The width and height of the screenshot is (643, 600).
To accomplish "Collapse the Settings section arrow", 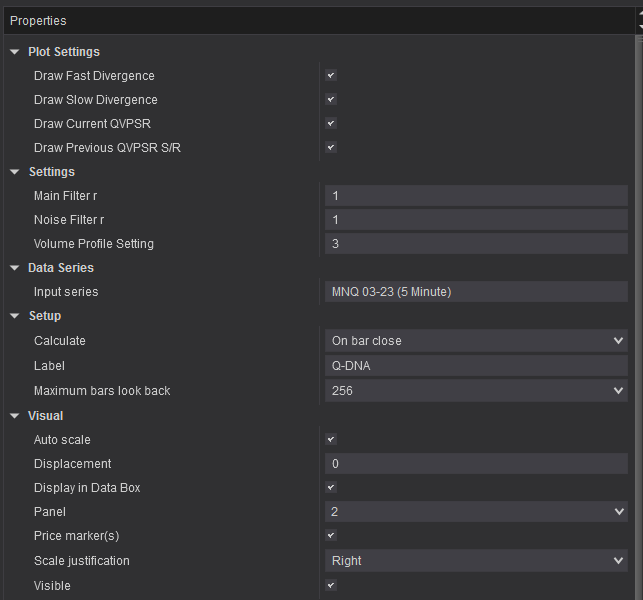I will point(15,172).
